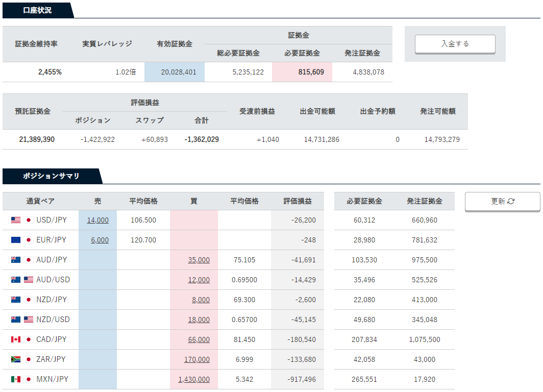Click the US flag in NZD/USD row
The height and width of the screenshot is (392, 543).
pyautogui.click(x=29, y=320)
